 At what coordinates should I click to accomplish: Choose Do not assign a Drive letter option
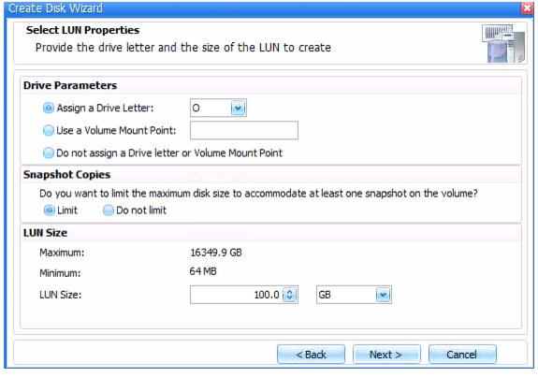[49, 152]
